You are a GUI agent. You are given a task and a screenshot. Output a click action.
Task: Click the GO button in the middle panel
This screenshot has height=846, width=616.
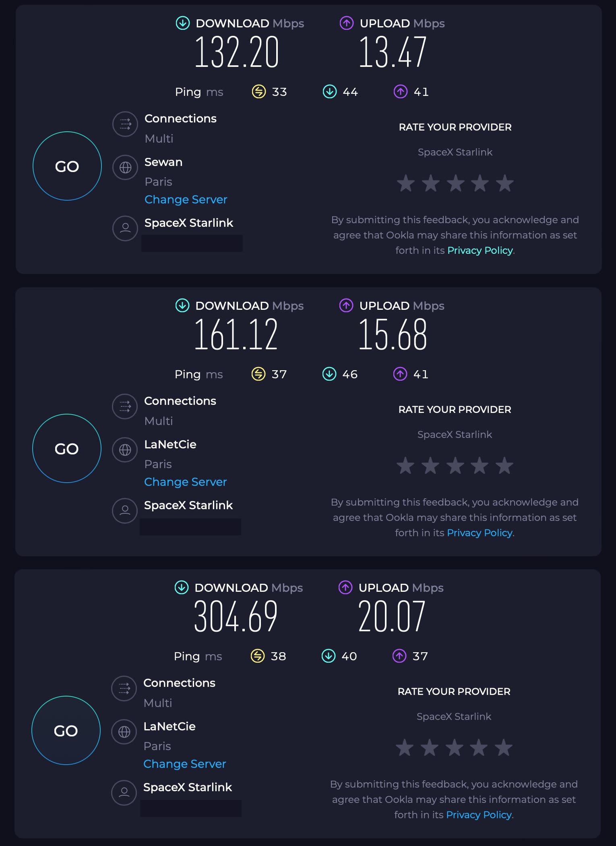(x=67, y=448)
